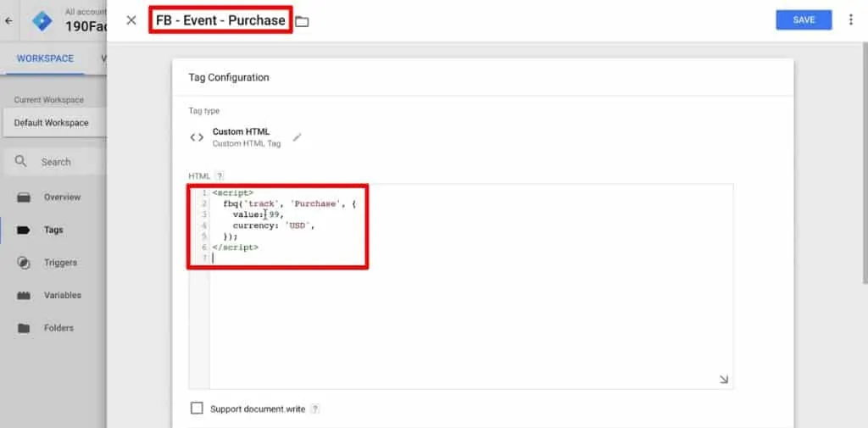Click inside the HTML code editor
The width and height of the screenshot is (868, 428).
pos(460,286)
